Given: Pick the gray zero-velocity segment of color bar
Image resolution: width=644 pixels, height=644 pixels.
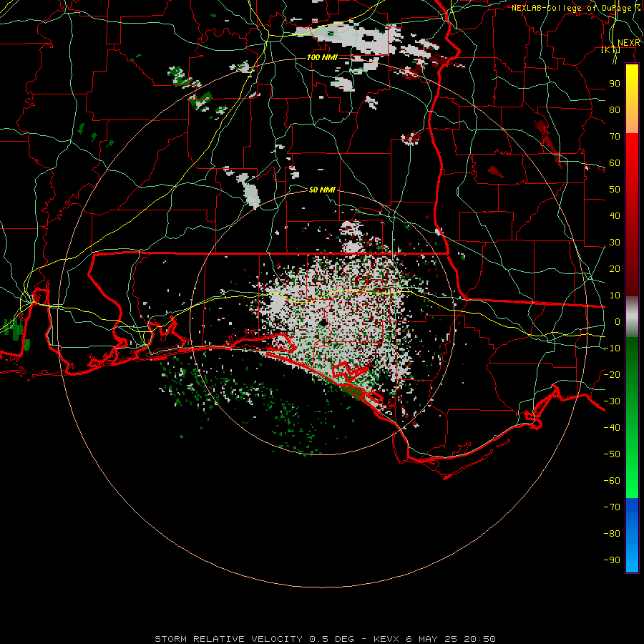Looking at the screenshot, I should click(x=632, y=317).
